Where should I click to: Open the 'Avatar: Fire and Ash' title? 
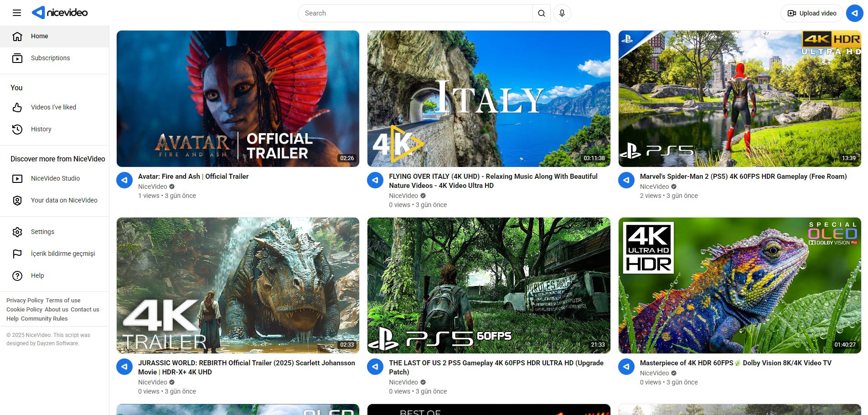(x=193, y=176)
